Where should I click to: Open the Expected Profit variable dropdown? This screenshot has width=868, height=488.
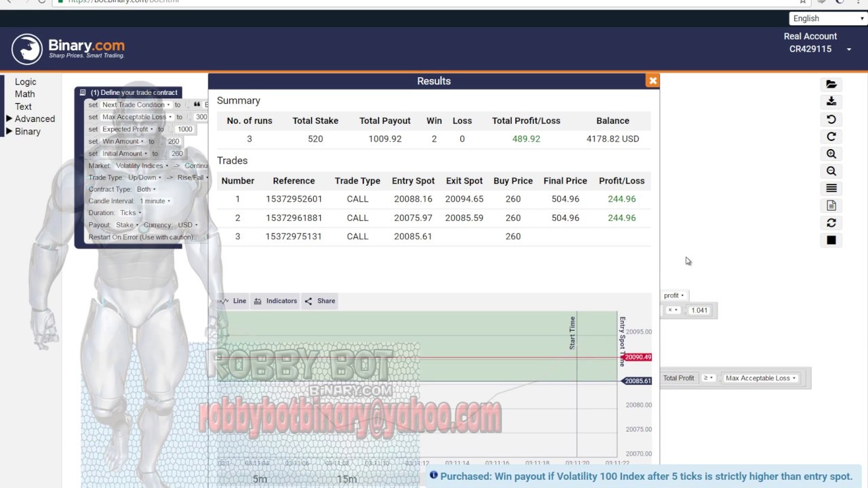[x=127, y=129]
